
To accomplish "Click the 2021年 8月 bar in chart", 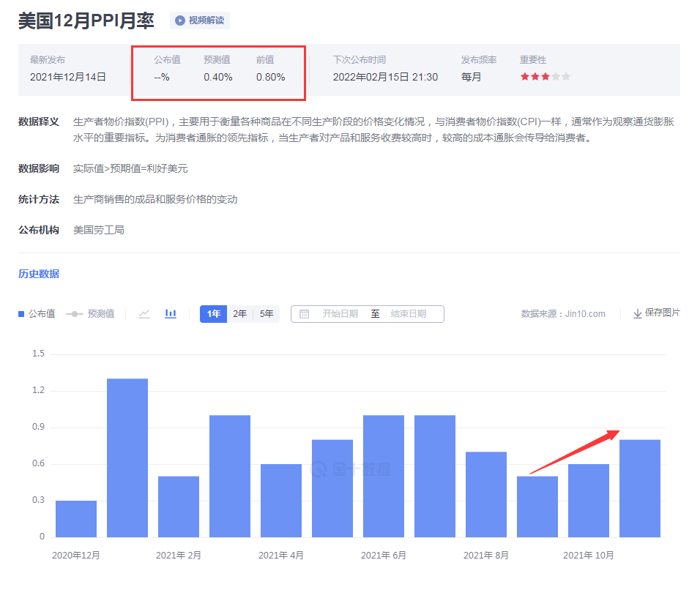I will [486, 495].
